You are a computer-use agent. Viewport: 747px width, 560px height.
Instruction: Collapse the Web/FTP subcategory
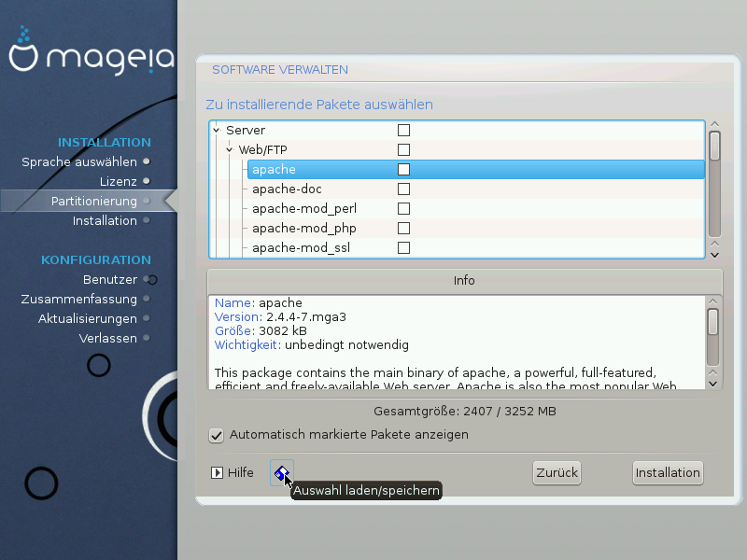pyautogui.click(x=230, y=149)
